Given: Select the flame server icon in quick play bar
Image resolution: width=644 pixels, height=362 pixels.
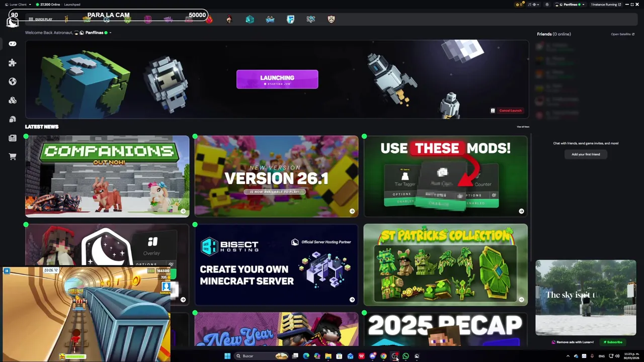Looking at the screenshot, I should (x=209, y=19).
